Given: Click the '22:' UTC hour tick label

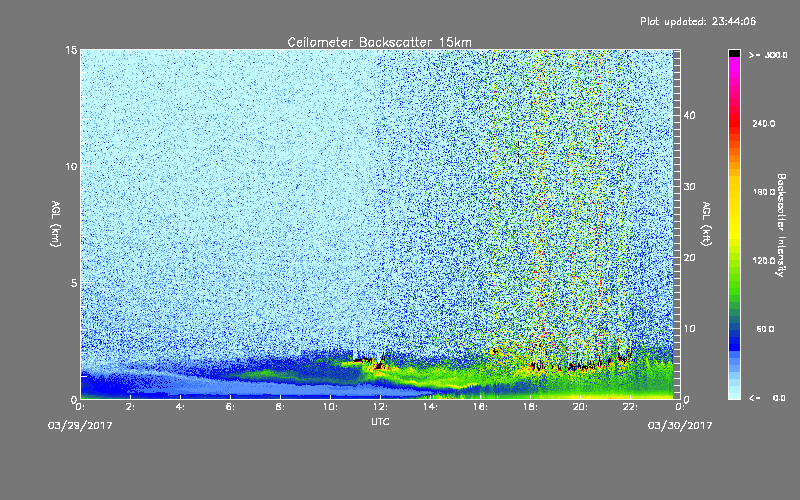Looking at the screenshot, I should pyautogui.click(x=630, y=407).
